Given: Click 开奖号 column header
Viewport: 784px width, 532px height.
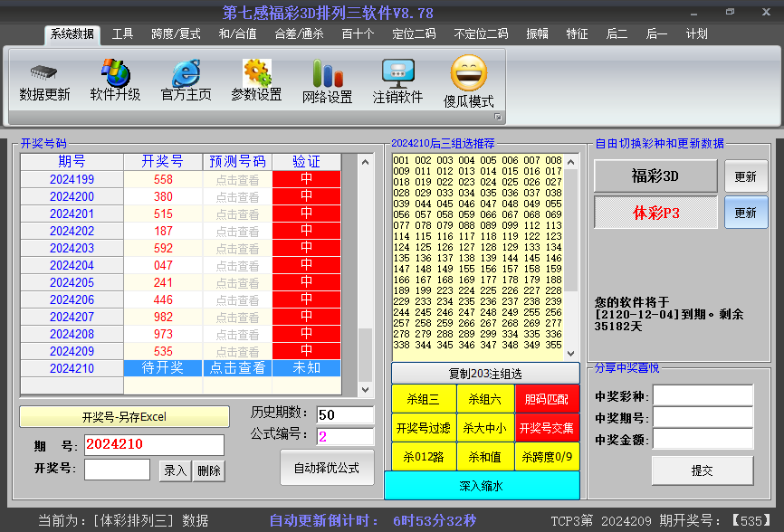Looking at the screenshot, I should (x=162, y=161).
